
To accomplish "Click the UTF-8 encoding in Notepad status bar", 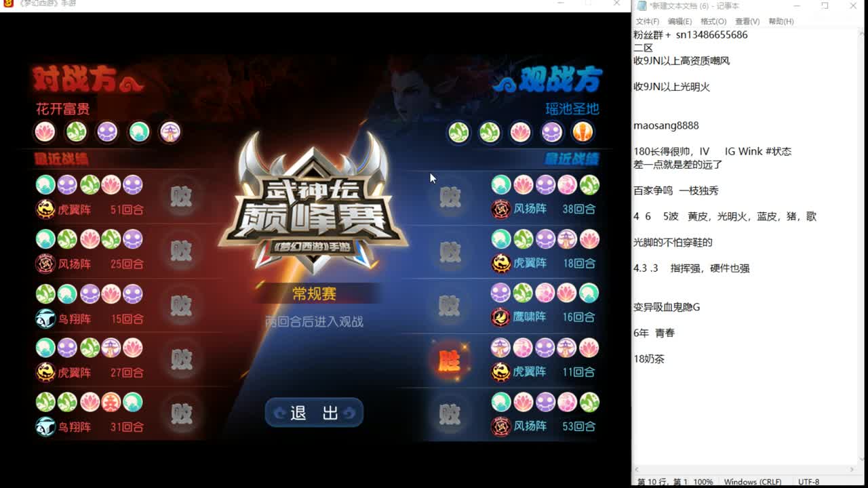I will pos(809,482).
